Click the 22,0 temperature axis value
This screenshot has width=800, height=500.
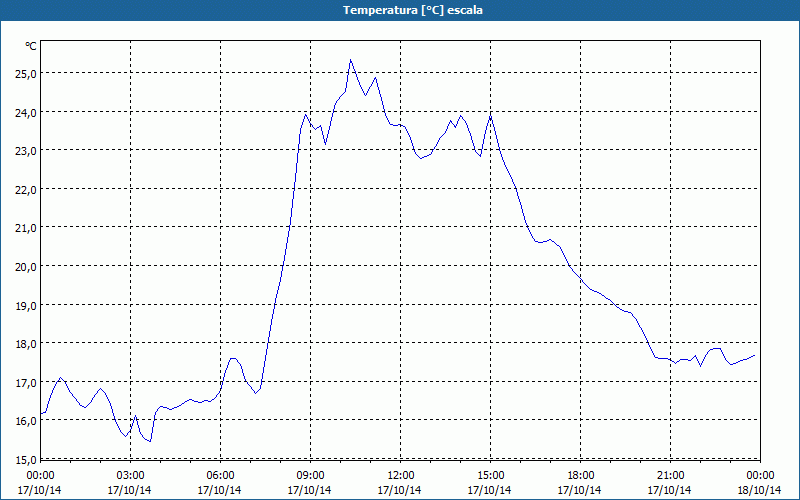pos(26,189)
